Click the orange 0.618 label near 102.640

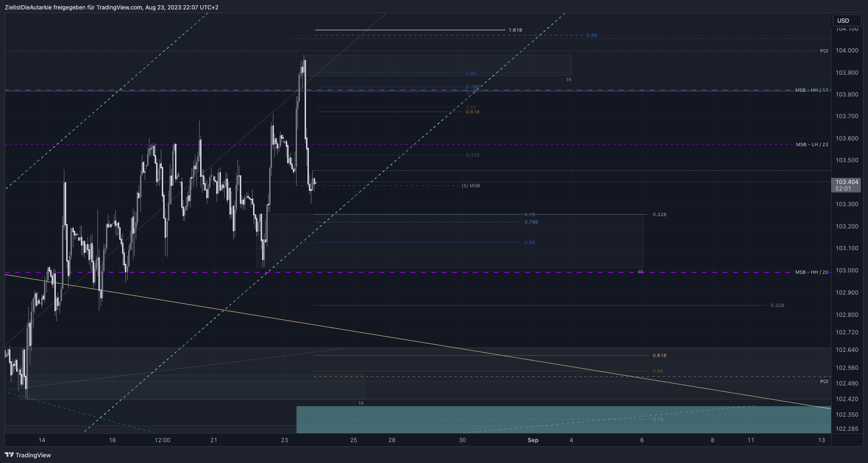[x=659, y=355]
